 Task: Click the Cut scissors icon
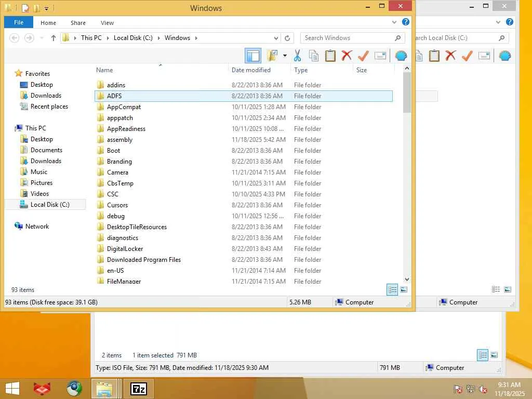point(297,56)
